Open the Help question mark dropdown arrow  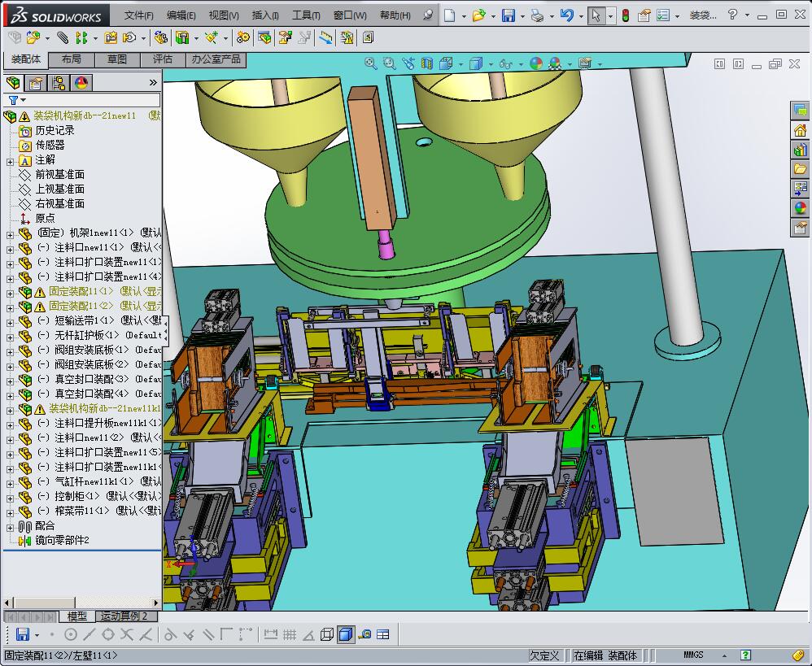pos(747,15)
